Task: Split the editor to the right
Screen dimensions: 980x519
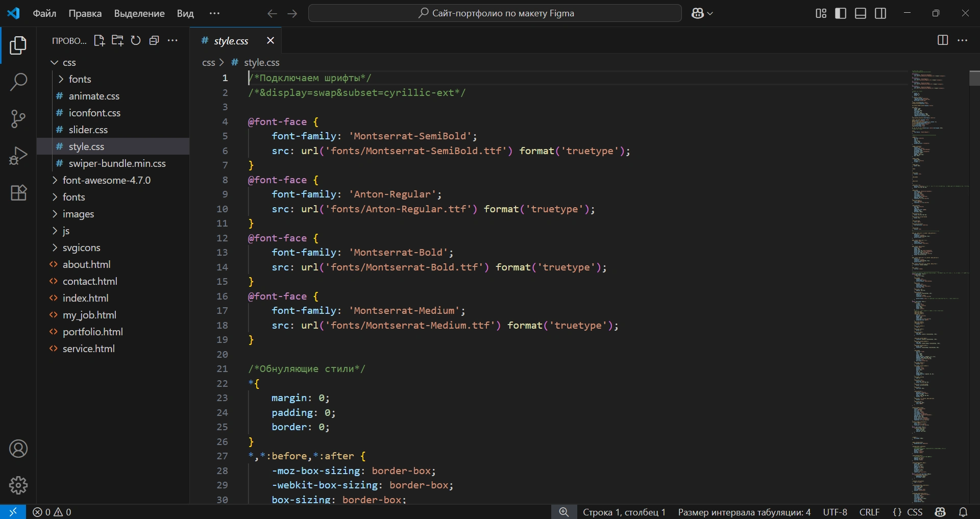Action: (x=943, y=40)
